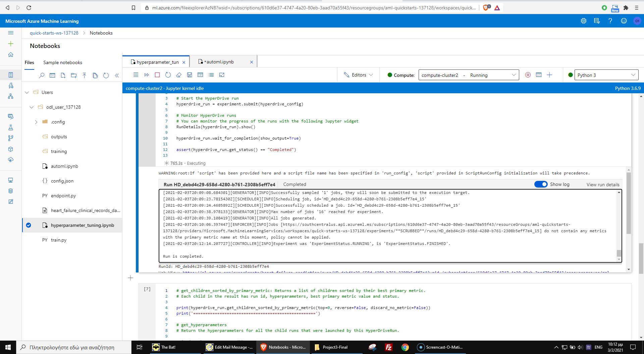The width and height of the screenshot is (644, 354).
Task: Run all cells in the notebook
Action: tap(147, 75)
